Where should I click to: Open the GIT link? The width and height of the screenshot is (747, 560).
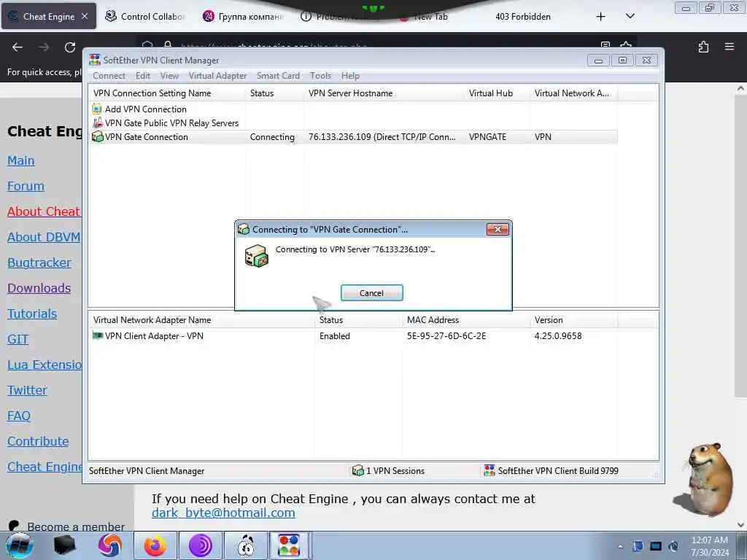[x=18, y=339]
